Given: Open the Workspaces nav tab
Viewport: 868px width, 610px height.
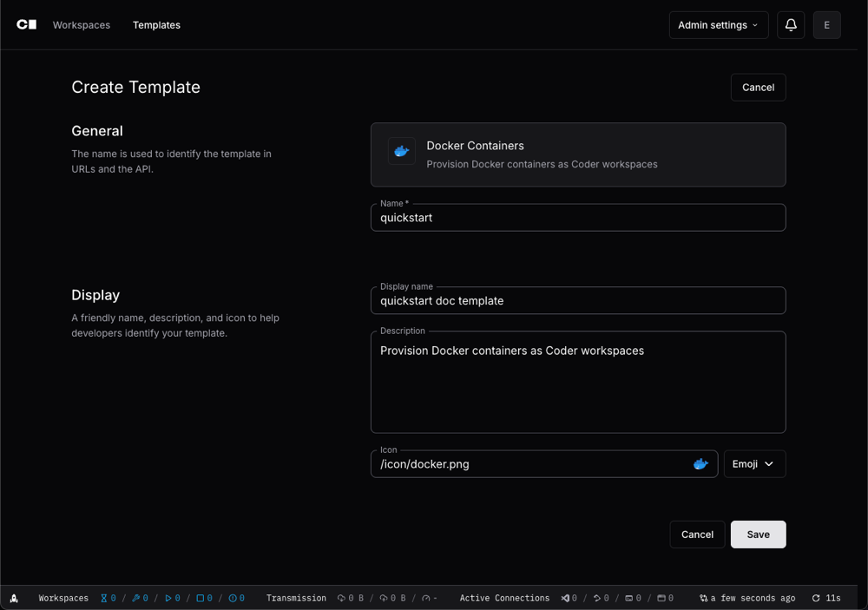Looking at the screenshot, I should [82, 25].
